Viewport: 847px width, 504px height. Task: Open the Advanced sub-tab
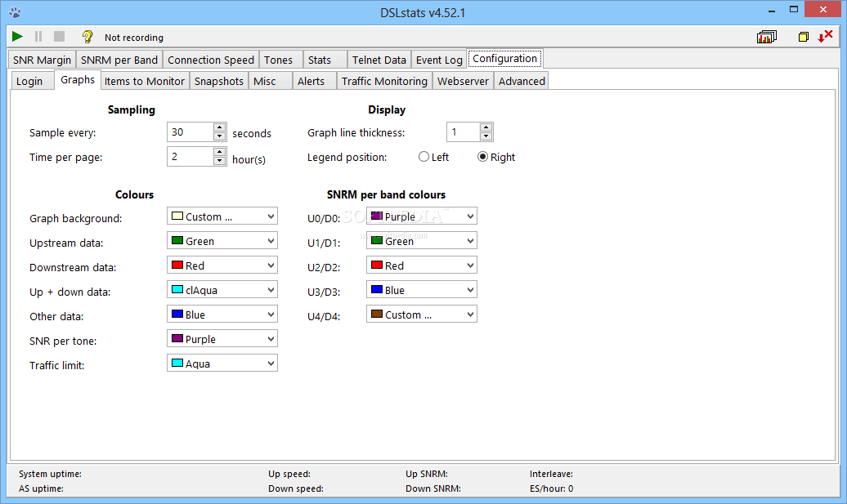(x=522, y=81)
